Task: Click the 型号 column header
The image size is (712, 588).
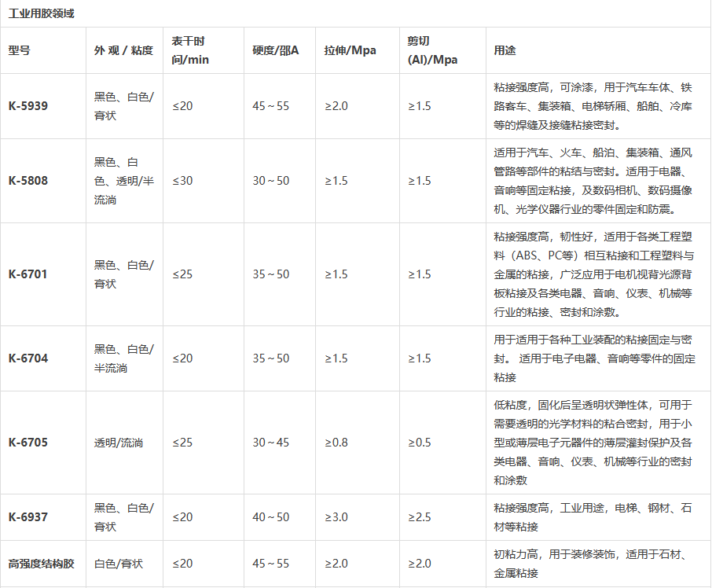Action: (20, 50)
